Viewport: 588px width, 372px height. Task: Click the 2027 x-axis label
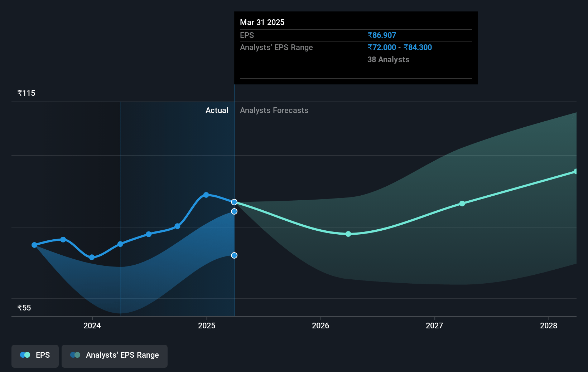pyautogui.click(x=434, y=325)
